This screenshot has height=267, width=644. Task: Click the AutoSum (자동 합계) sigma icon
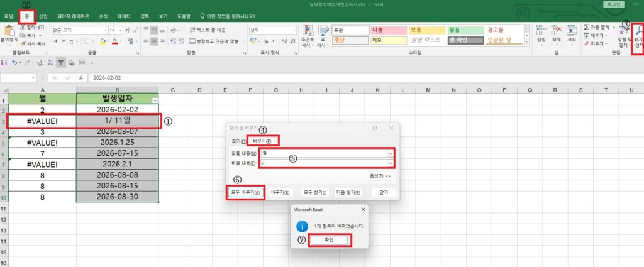click(x=587, y=27)
